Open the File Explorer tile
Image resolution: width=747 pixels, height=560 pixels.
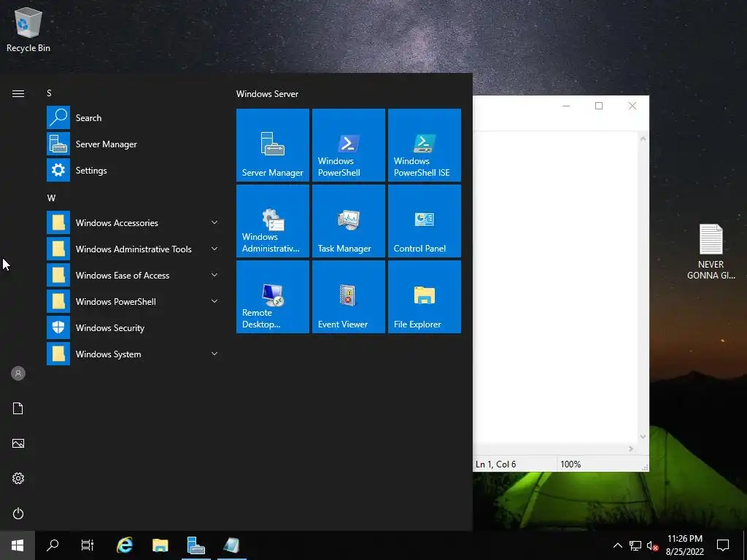pos(424,296)
